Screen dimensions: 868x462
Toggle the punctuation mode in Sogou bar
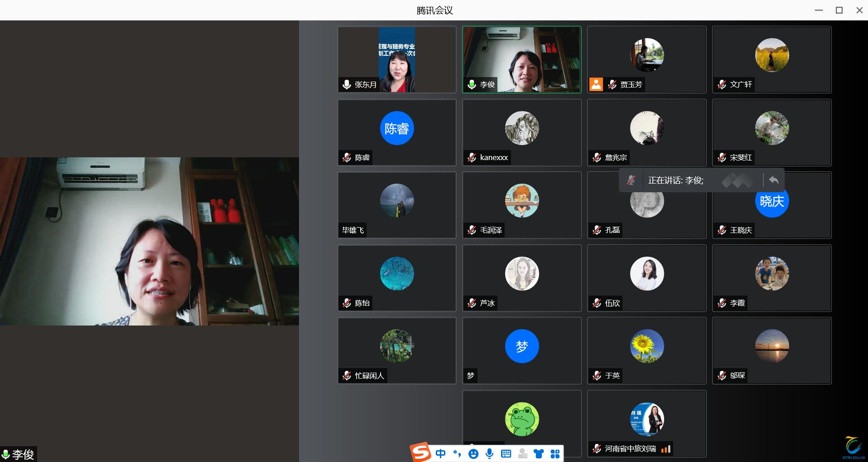(457, 454)
